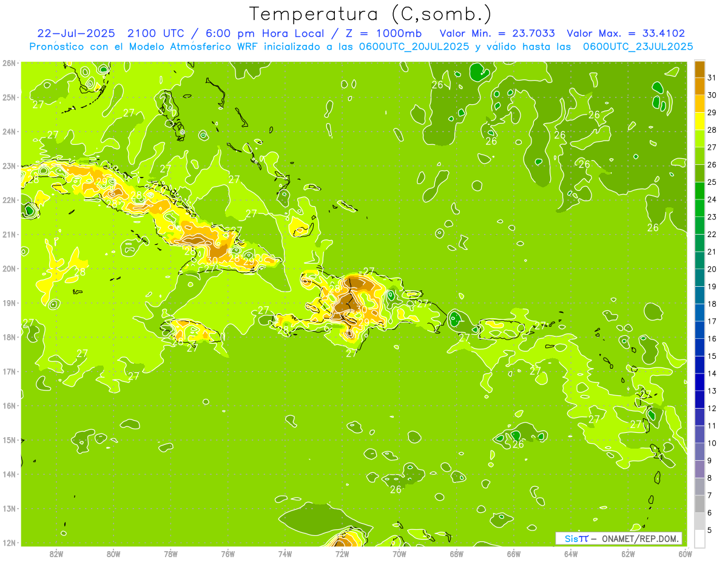Click the 72W longitude axis label
The image size is (728, 562).
(x=342, y=553)
